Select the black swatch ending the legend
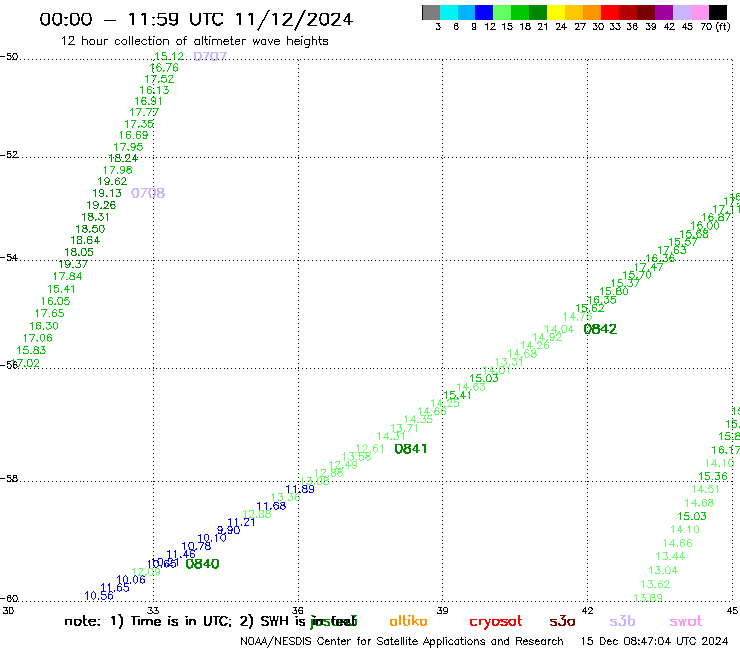Screen dimensions: 740x650 718,12
